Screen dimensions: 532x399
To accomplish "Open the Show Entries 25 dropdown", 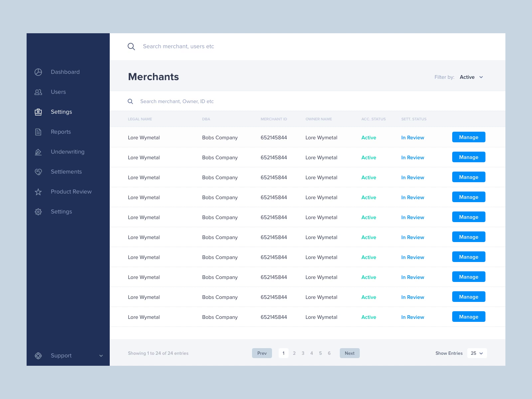I will click(x=477, y=353).
